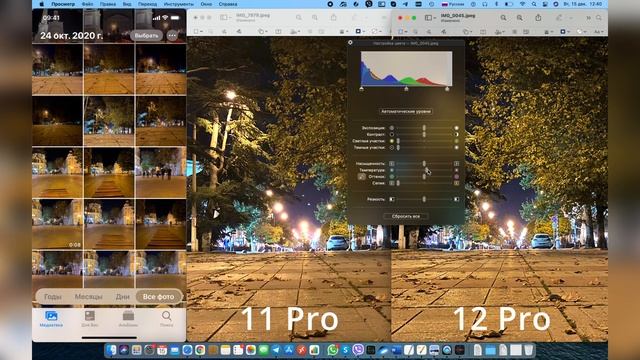
Task: Adjust the Exposure slider handle
Action: (424, 128)
